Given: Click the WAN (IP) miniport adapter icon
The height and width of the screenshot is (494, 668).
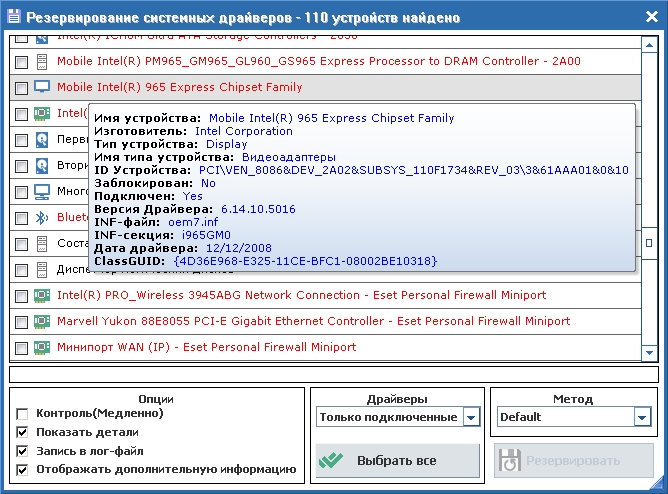Looking at the screenshot, I should (42, 347).
